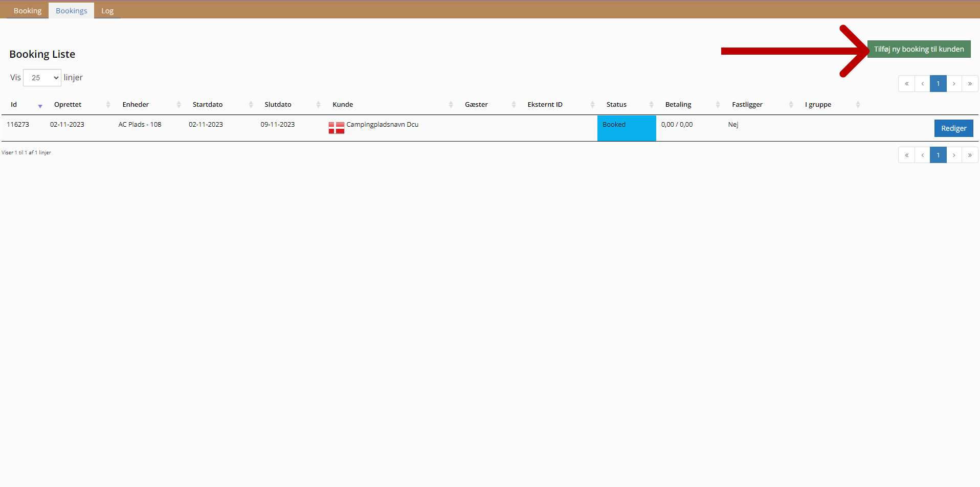Click Tilføj ny booking til kunden
980x487 pixels.
pyautogui.click(x=919, y=49)
